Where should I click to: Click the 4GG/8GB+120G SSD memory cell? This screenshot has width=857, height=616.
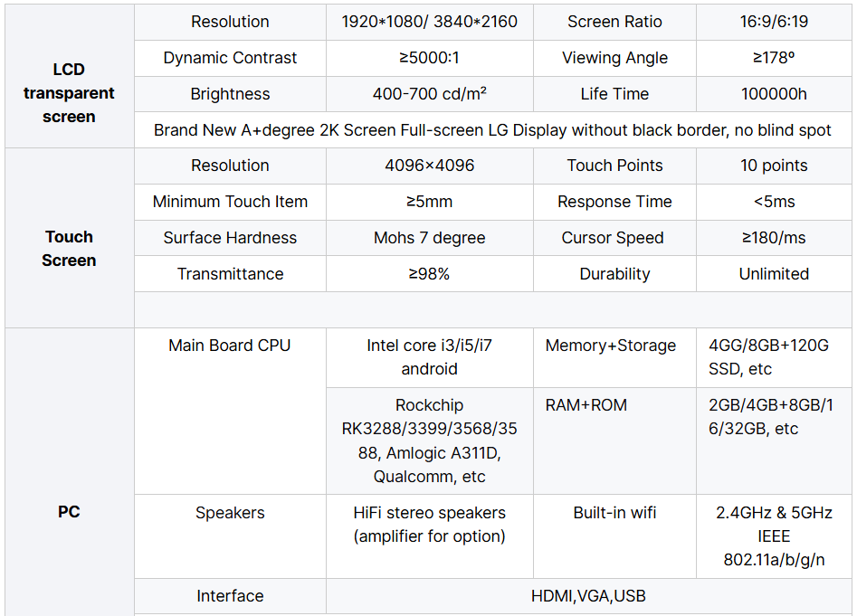pos(774,357)
